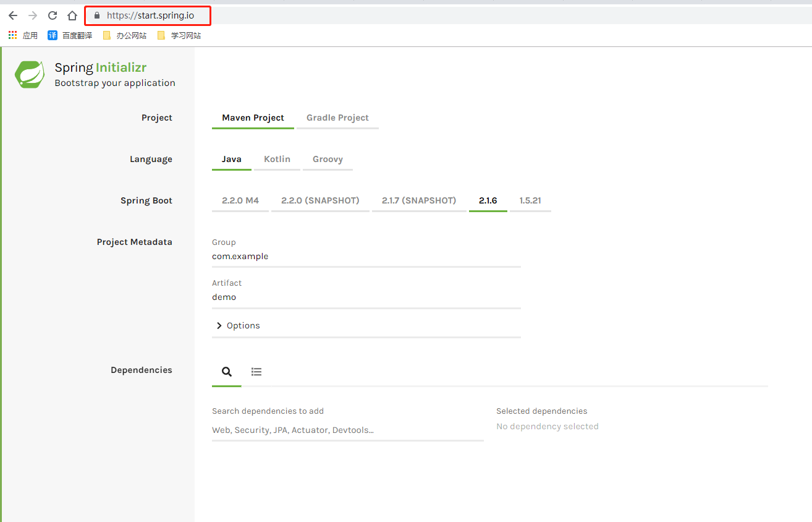This screenshot has height=522, width=812.
Task: Open the 百度翻译 bookmark icon
Action: pyautogui.click(x=53, y=35)
